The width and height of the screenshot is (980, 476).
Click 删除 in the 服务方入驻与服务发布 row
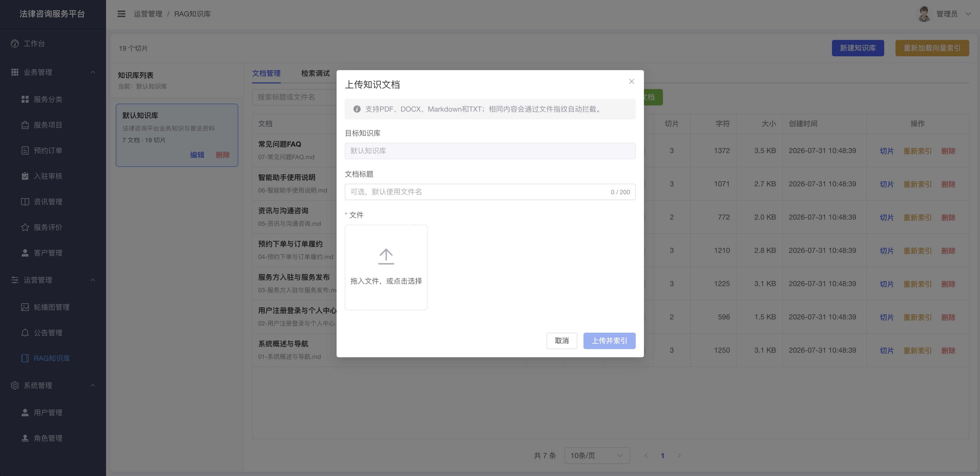click(x=948, y=284)
